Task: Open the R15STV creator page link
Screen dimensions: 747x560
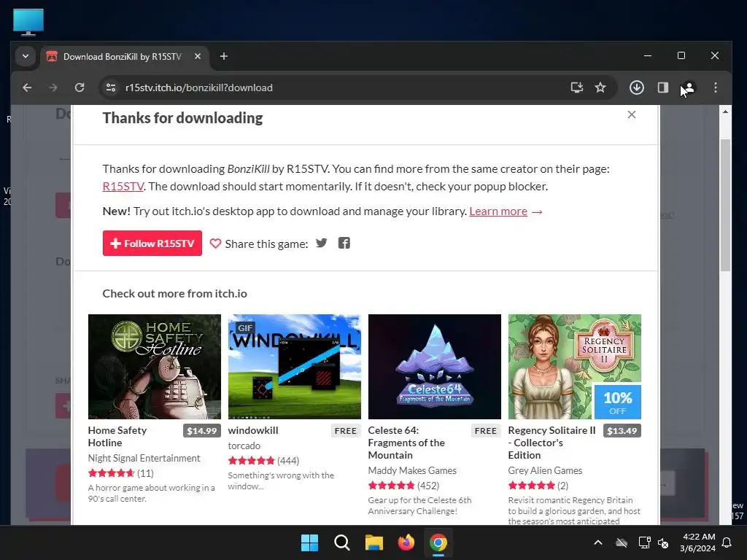Action: (x=123, y=186)
